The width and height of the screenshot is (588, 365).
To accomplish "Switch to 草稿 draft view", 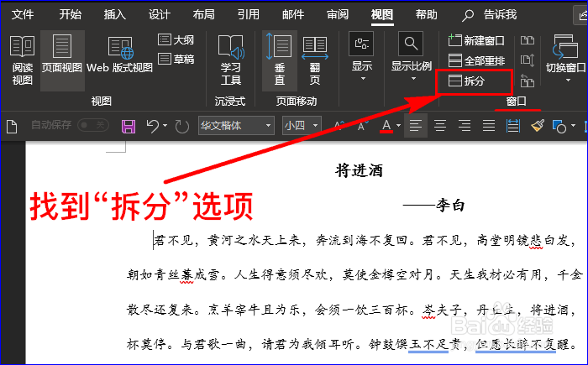I will pos(176,59).
